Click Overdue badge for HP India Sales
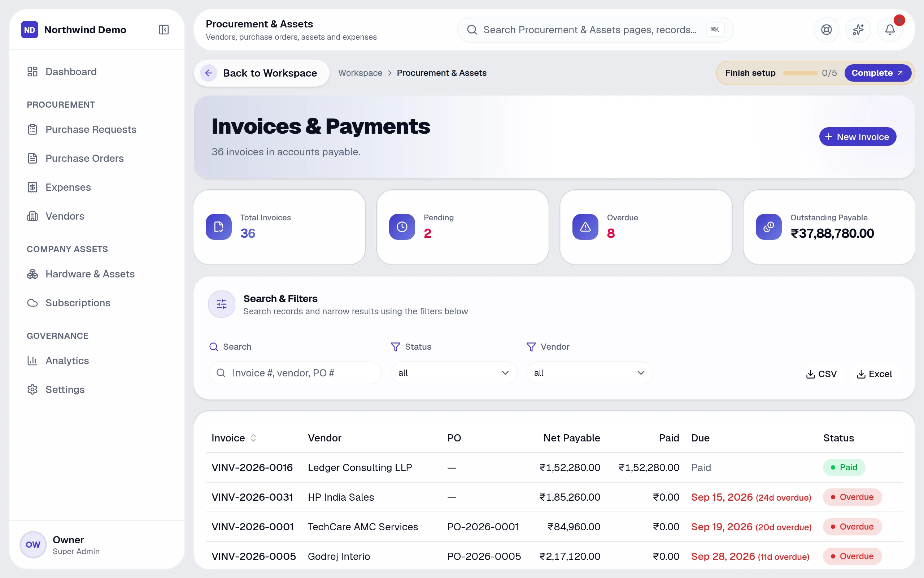Screen dimensions: 924x578 click(852, 497)
